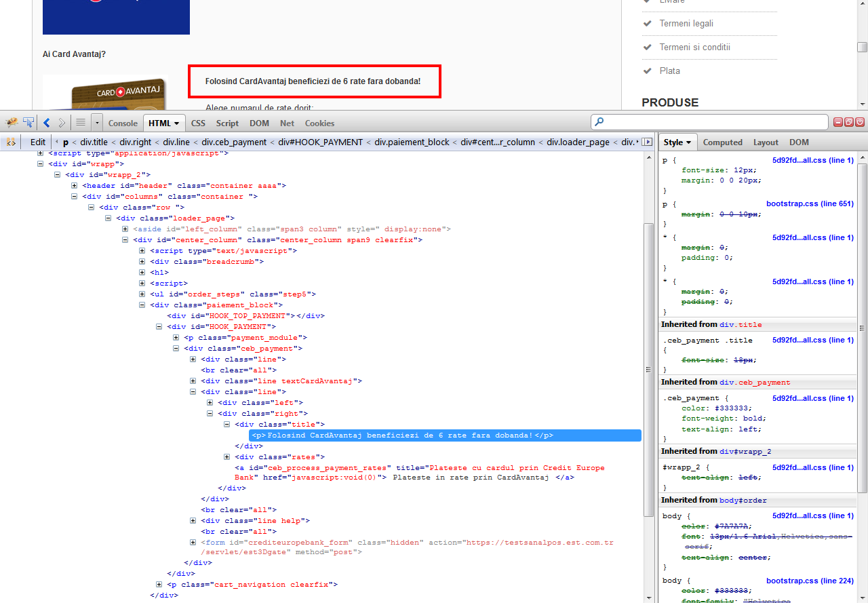Open the bootstrap.css (line 224) source link
Viewport: 868px width, 603px height.
pyautogui.click(x=810, y=581)
